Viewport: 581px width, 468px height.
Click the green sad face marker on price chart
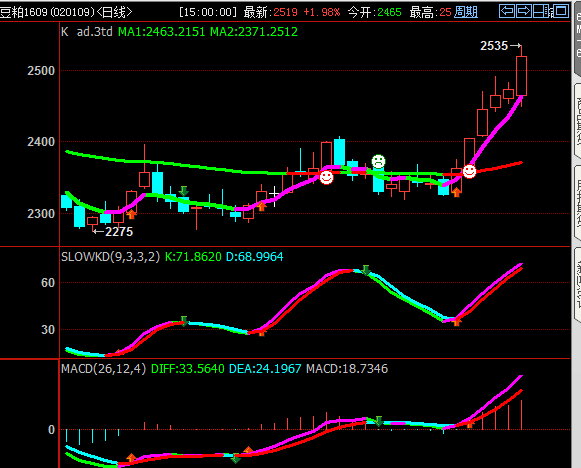click(x=378, y=162)
